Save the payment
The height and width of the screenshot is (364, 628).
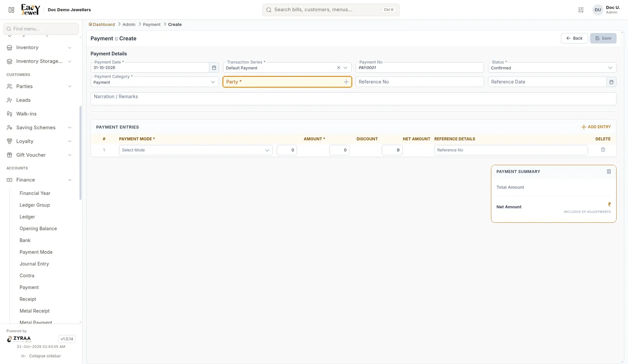pyautogui.click(x=603, y=38)
